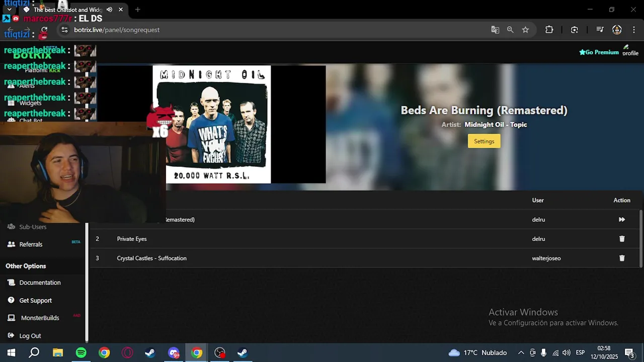Image resolution: width=644 pixels, height=362 pixels.
Task: Show hidden system tray icons
Action: tap(521, 353)
